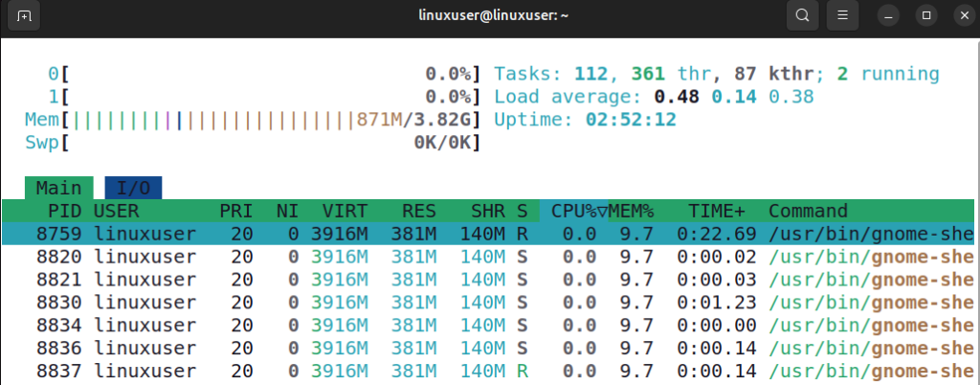The height and width of the screenshot is (385, 980).
Task: Sort by the PID column header
Action: coord(64,211)
